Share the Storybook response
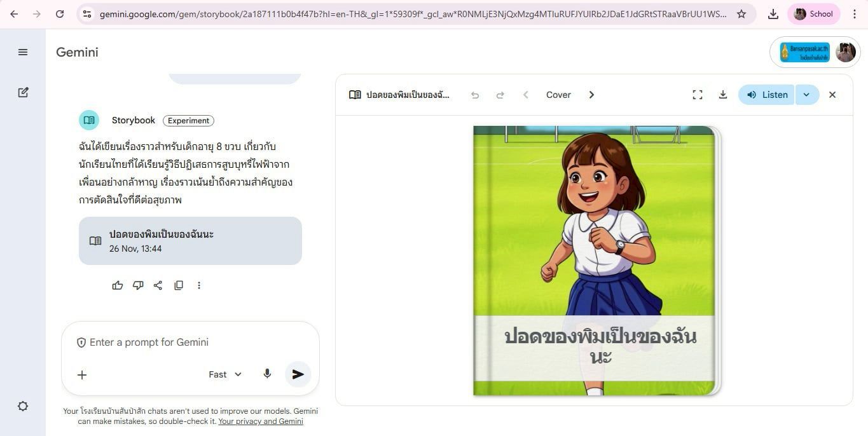Image resolution: width=868 pixels, height=436 pixels. (x=158, y=285)
